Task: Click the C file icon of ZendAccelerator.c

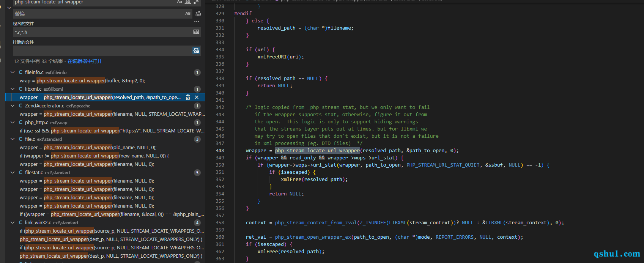Action: tap(20, 106)
